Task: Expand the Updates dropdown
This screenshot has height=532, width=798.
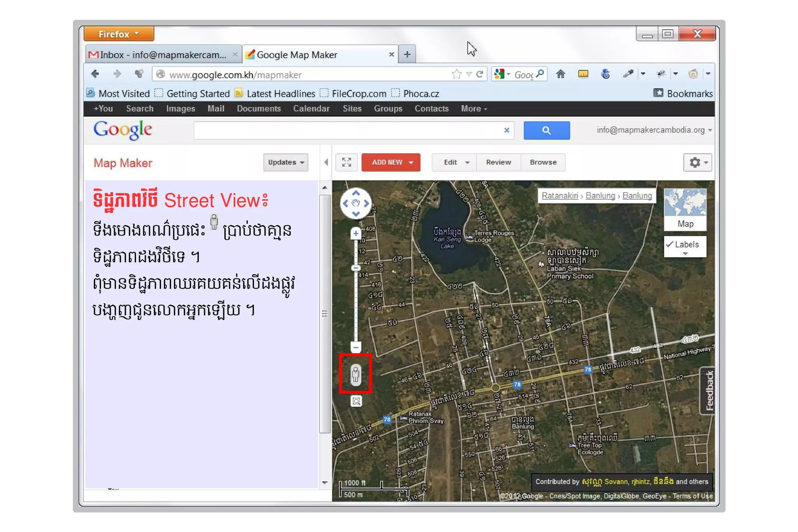Action: tap(286, 162)
